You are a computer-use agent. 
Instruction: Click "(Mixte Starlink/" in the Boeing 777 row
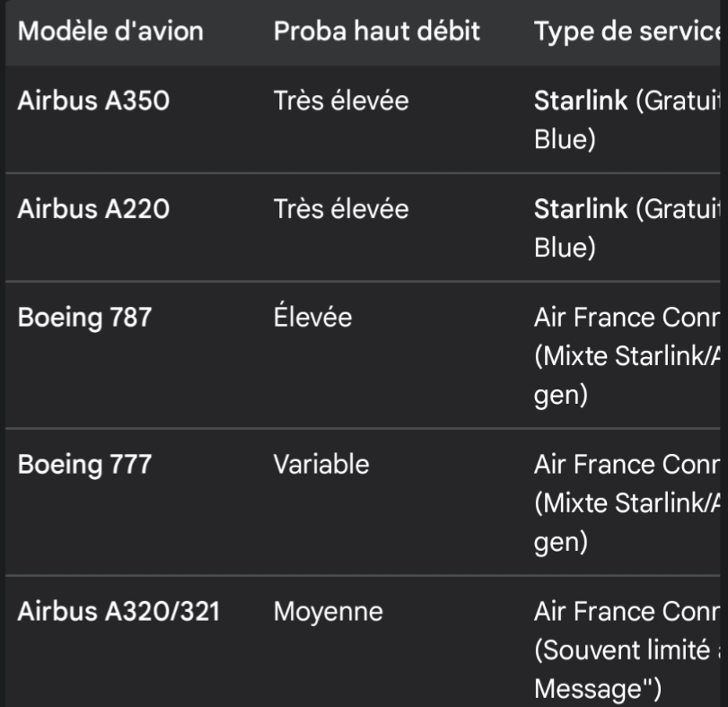click(627, 504)
